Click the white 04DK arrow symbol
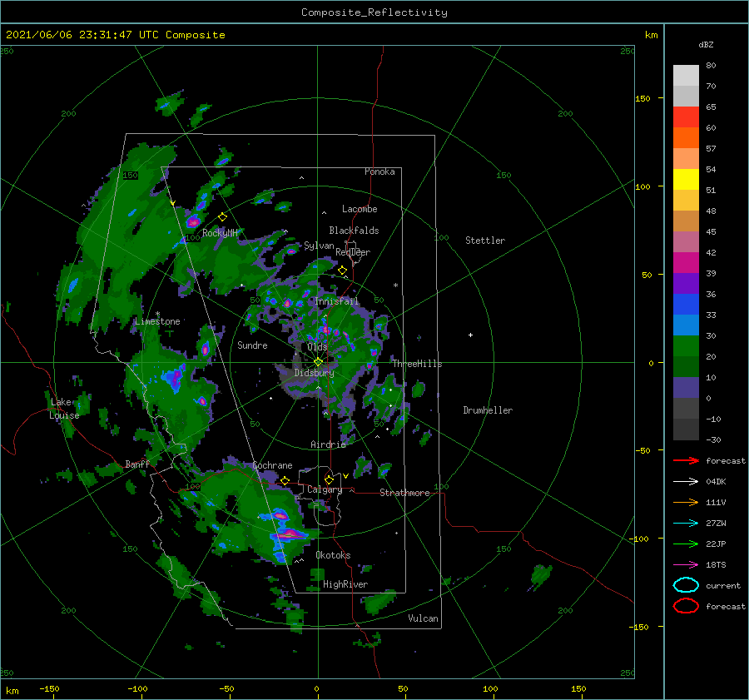The height and width of the screenshot is (700, 749). coord(686,482)
